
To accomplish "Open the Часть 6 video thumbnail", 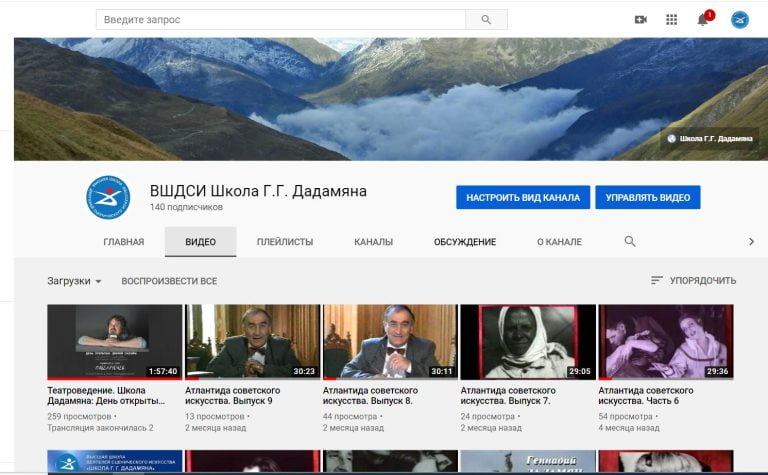I will pyautogui.click(x=666, y=342).
